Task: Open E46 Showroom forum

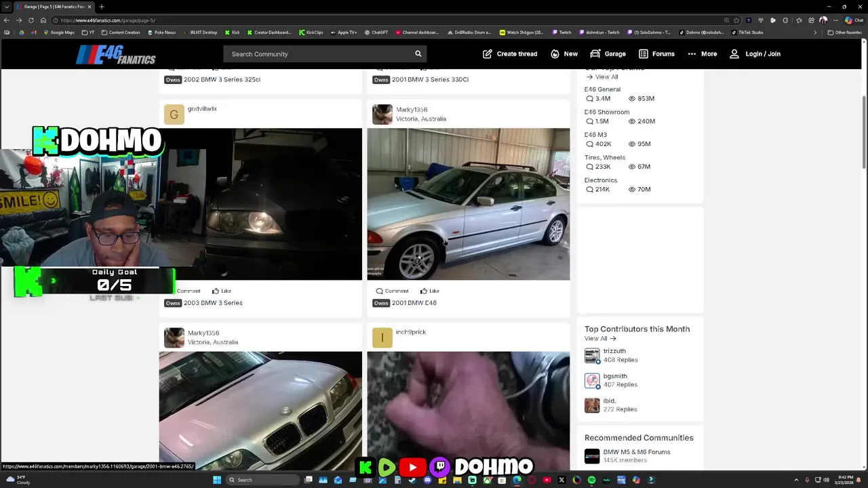Action: [607, 112]
